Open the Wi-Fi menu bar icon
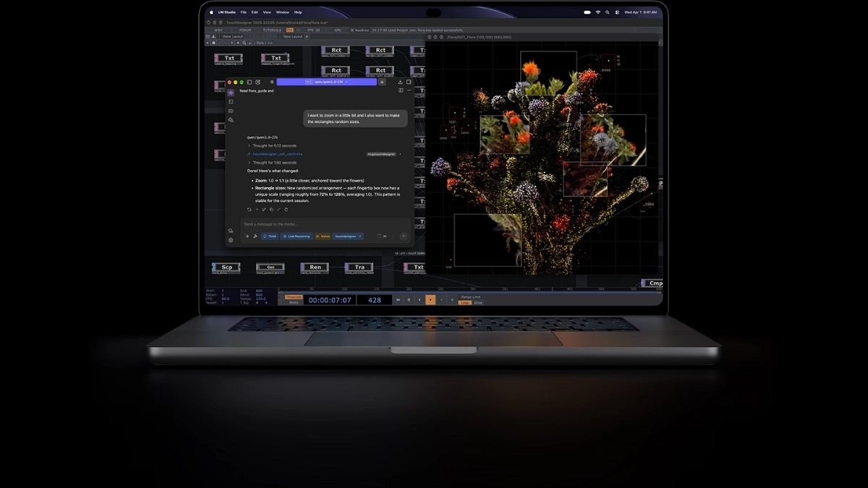 (x=598, y=12)
